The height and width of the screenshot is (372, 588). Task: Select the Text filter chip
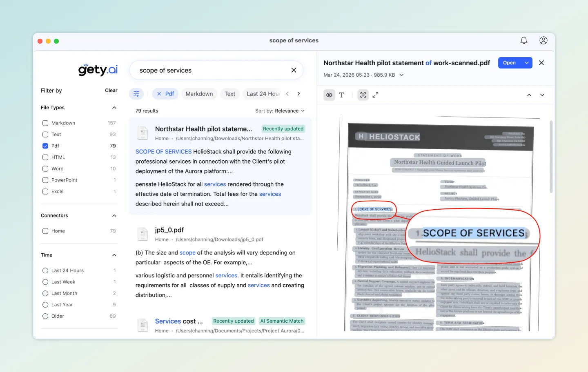coord(229,93)
